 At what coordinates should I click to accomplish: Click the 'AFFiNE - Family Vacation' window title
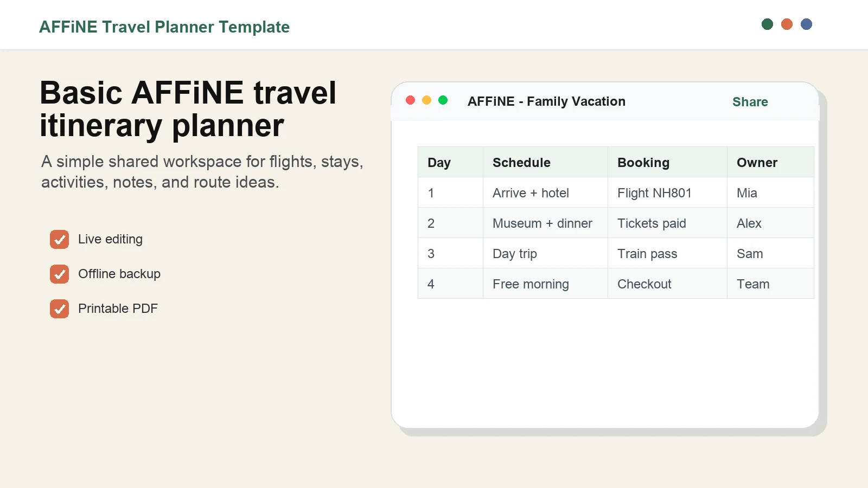(x=546, y=101)
